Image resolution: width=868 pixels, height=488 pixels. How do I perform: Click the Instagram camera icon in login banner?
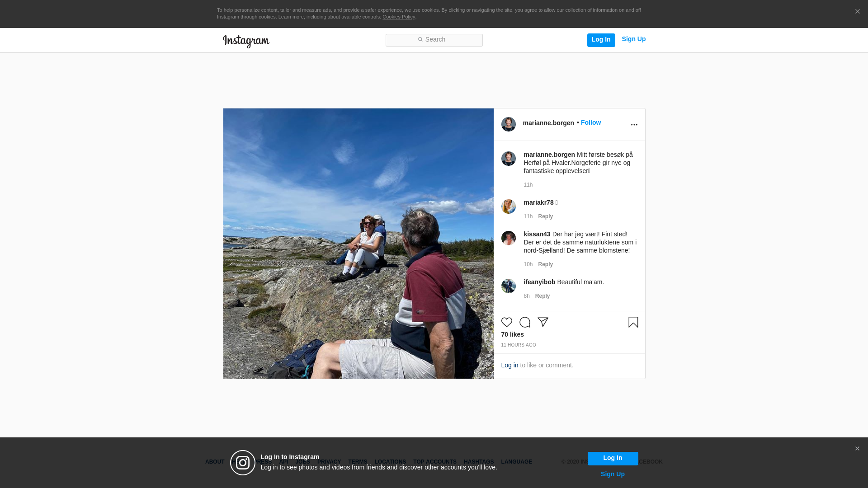click(243, 463)
